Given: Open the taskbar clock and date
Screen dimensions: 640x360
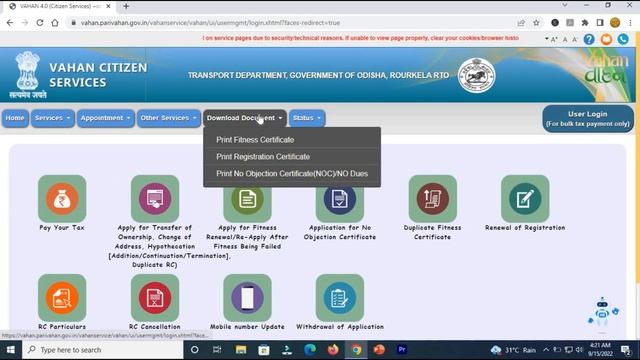Looking at the screenshot, I should click(600, 350).
